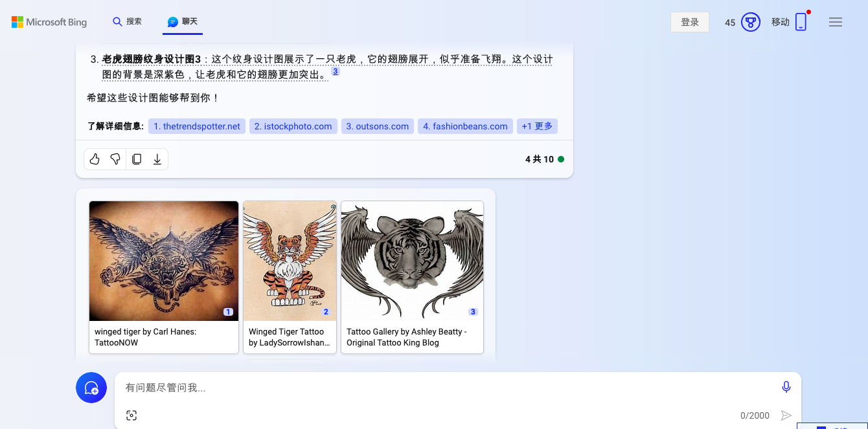Click the 'winged tiger by Carl Hanes: TattooNOW' caption
Screen dimensions: 868x429
click(x=145, y=337)
